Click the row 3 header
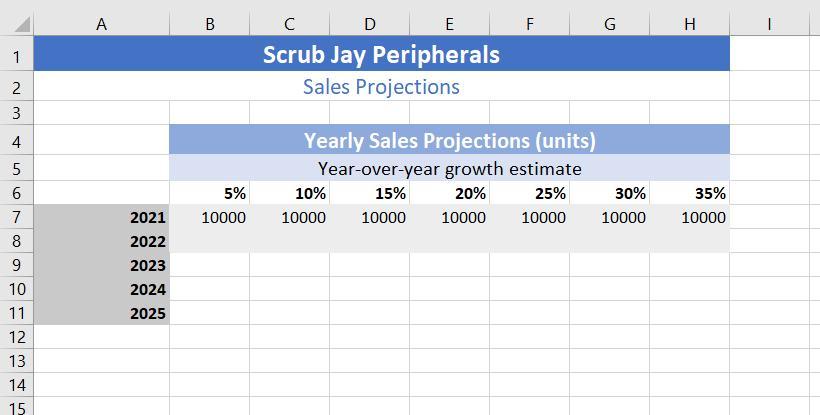The height and width of the screenshot is (415, 820). click(x=16, y=113)
